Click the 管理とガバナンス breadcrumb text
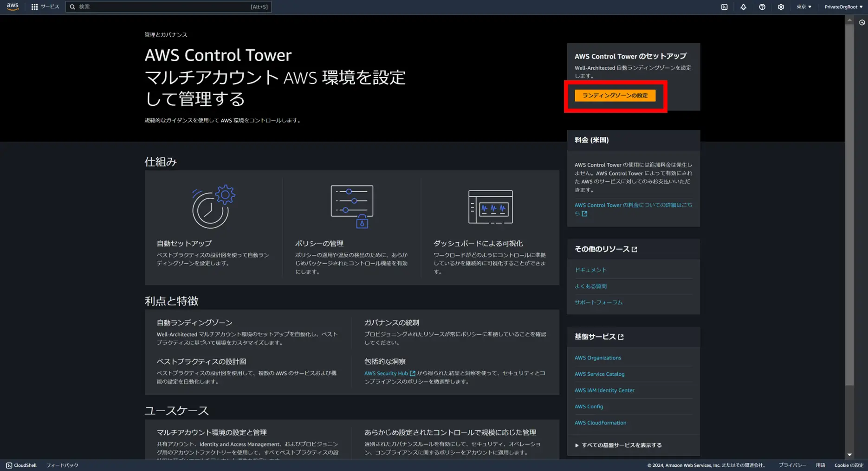The width and height of the screenshot is (868, 471). click(x=166, y=35)
